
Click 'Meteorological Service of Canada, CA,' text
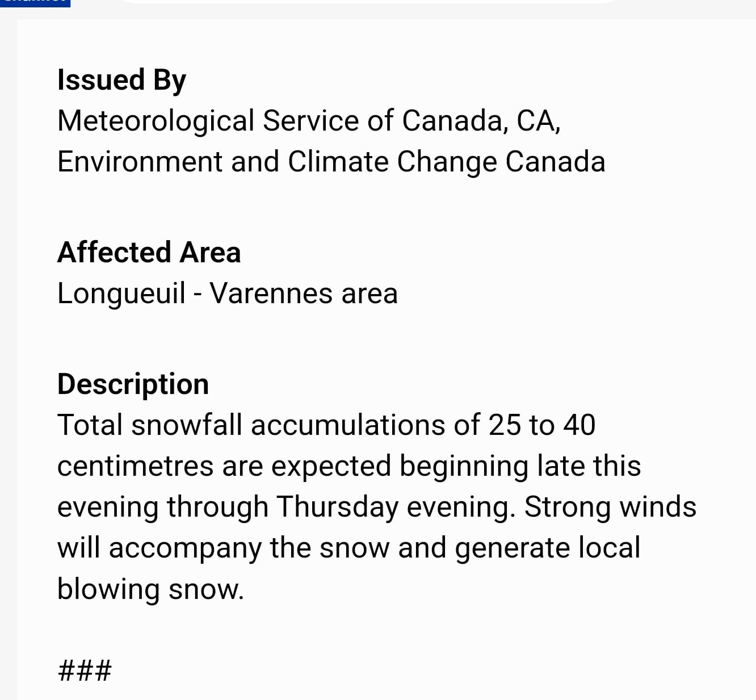[309, 121]
